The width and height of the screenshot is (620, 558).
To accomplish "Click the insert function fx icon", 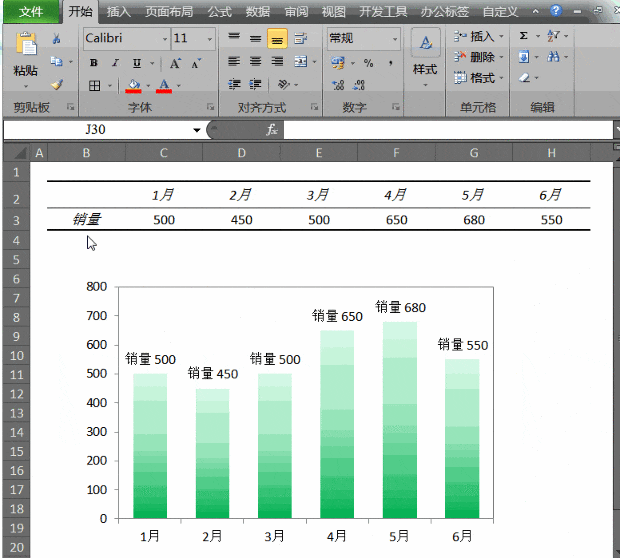I will (271, 130).
